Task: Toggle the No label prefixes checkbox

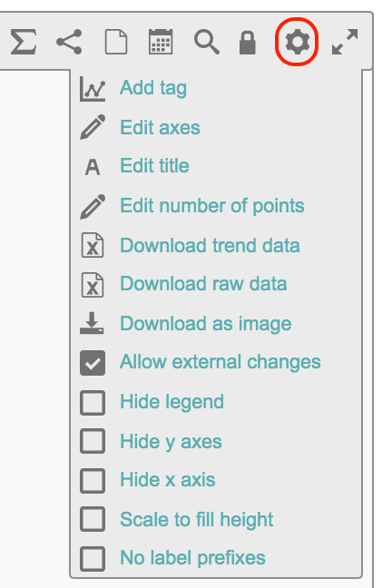Action: click(x=93, y=558)
